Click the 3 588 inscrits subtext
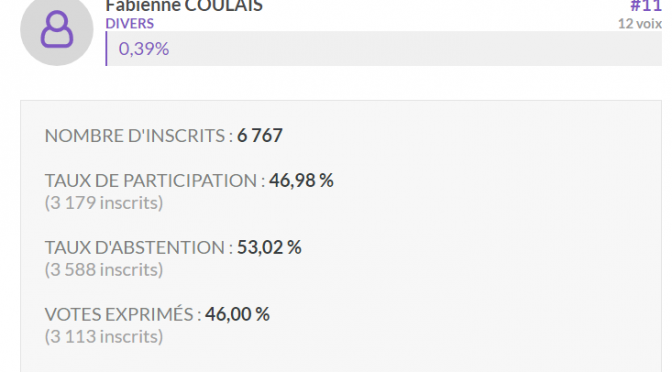Viewport: 672px width, 372px height. coord(104,270)
